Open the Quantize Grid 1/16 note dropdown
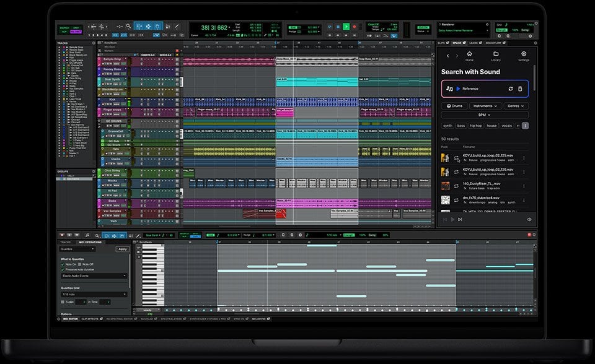Image resolution: width=595 pixels, height=364 pixels. click(94, 294)
